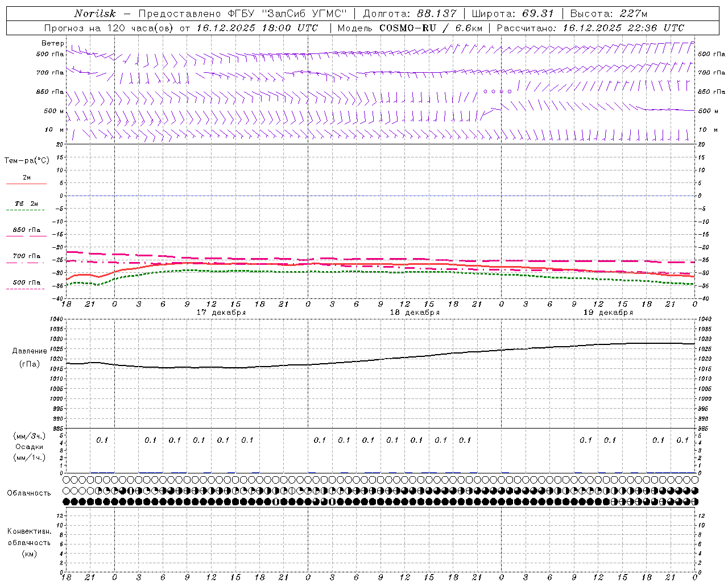Screen dimensions: 728x582
Task: Click the Norilsk station name in header
Action: (x=95, y=14)
